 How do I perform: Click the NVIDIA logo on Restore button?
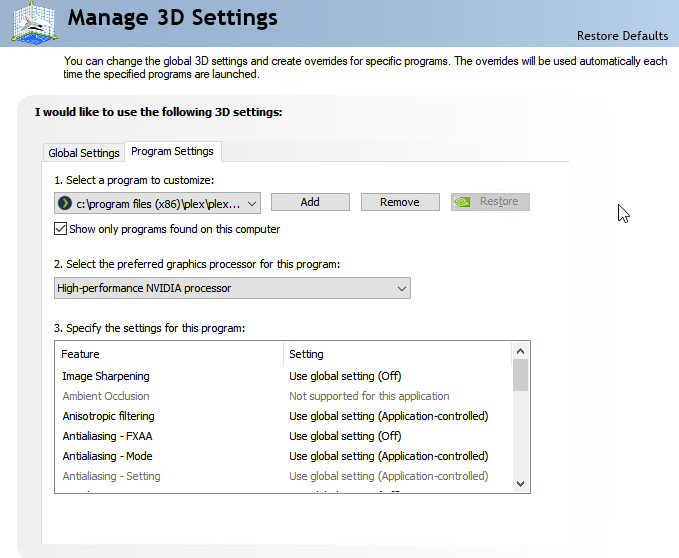pos(463,202)
